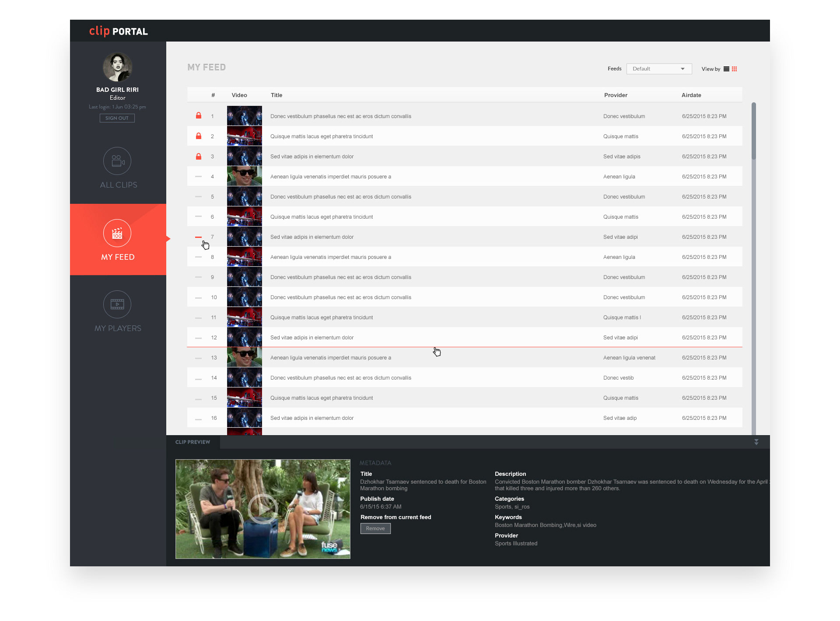Click row number 12
This screenshot has width=840, height=621.
[214, 338]
